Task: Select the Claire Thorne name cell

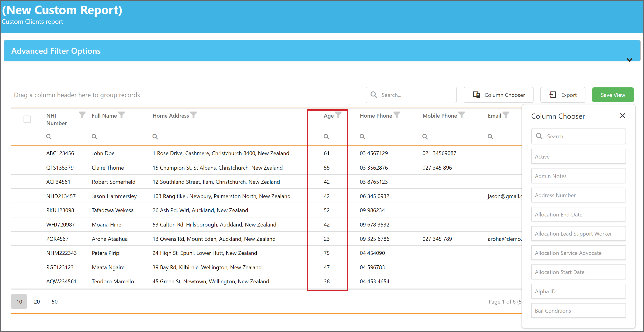Action: coord(108,167)
